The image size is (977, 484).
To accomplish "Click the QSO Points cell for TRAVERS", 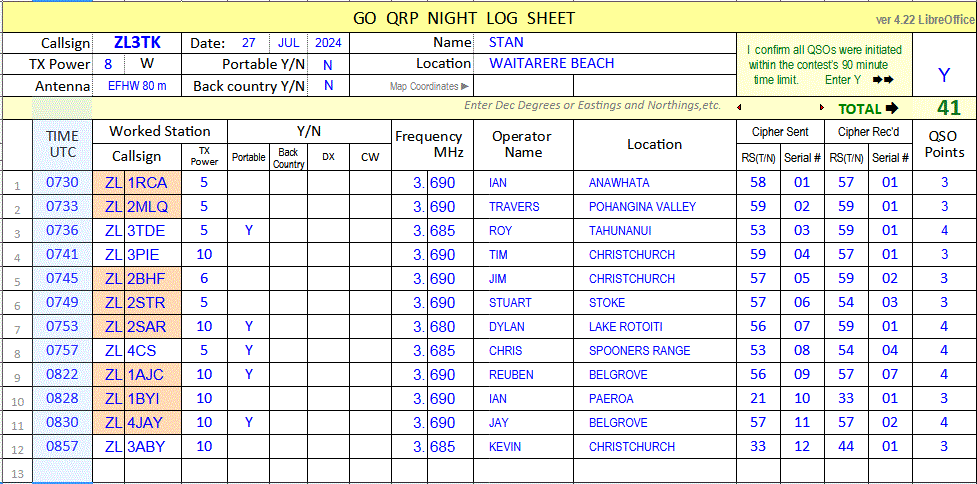I will click(944, 207).
